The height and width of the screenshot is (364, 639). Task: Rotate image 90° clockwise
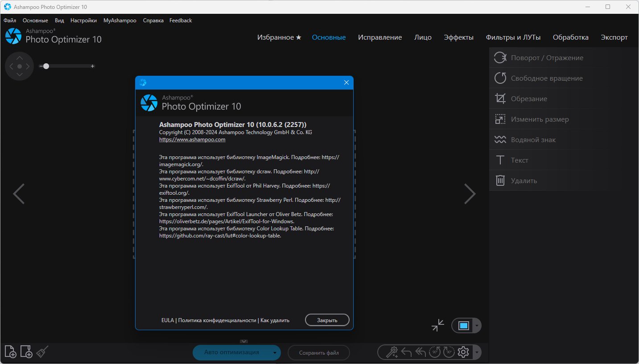point(449,352)
